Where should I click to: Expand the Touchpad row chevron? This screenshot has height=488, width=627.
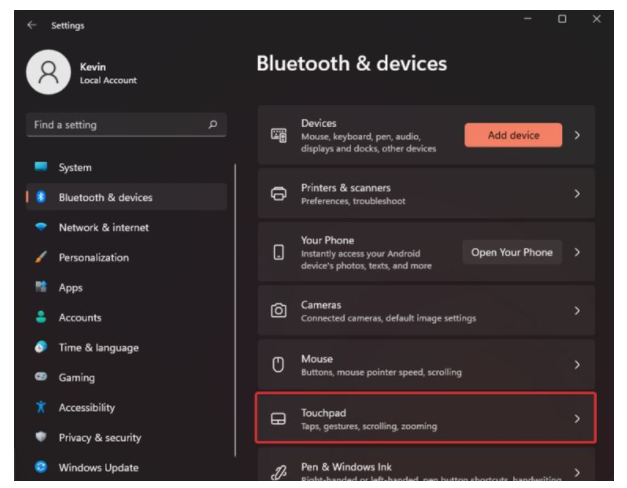pos(577,419)
